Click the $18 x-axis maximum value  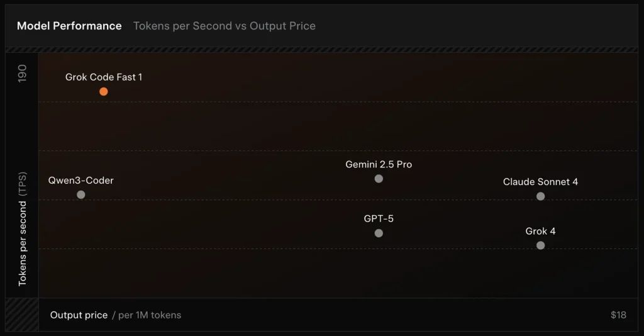click(618, 315)
